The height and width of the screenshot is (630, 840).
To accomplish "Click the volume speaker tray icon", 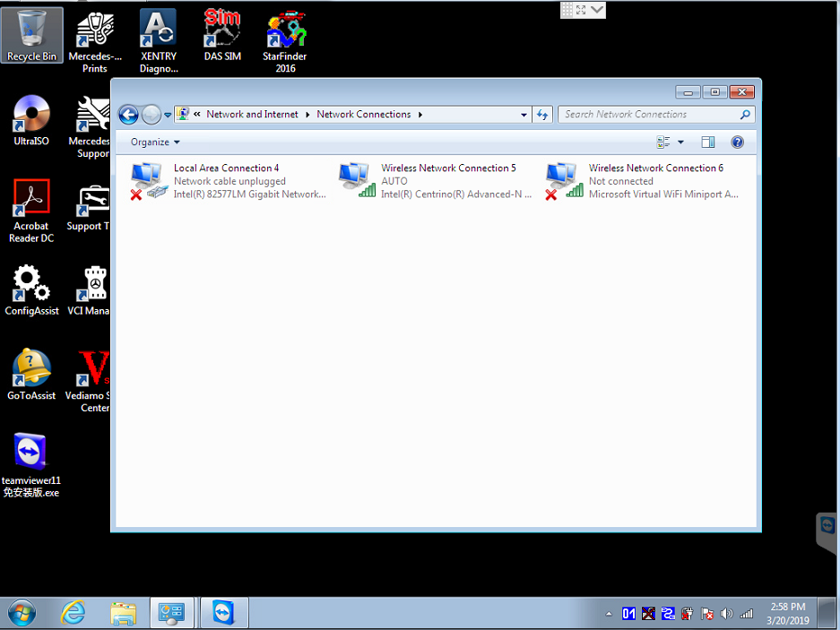I will pyautogui.click(x=726, y=614).
